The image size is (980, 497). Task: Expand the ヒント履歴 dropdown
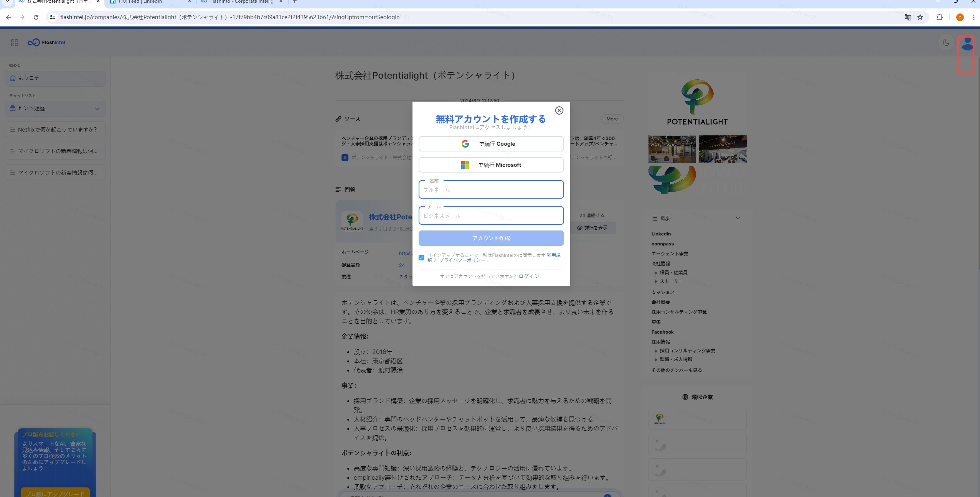click(55, 109)
